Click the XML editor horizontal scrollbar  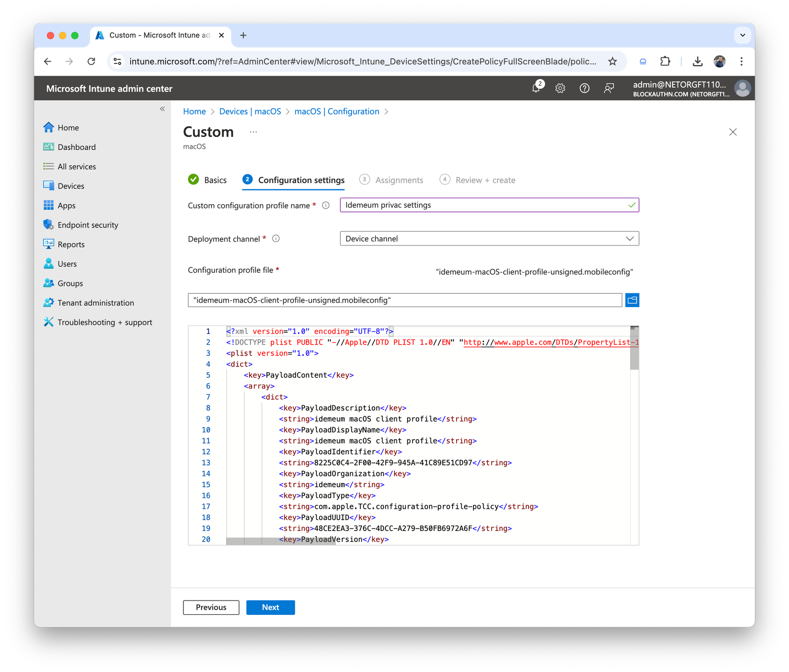click(x=281, y=541)
